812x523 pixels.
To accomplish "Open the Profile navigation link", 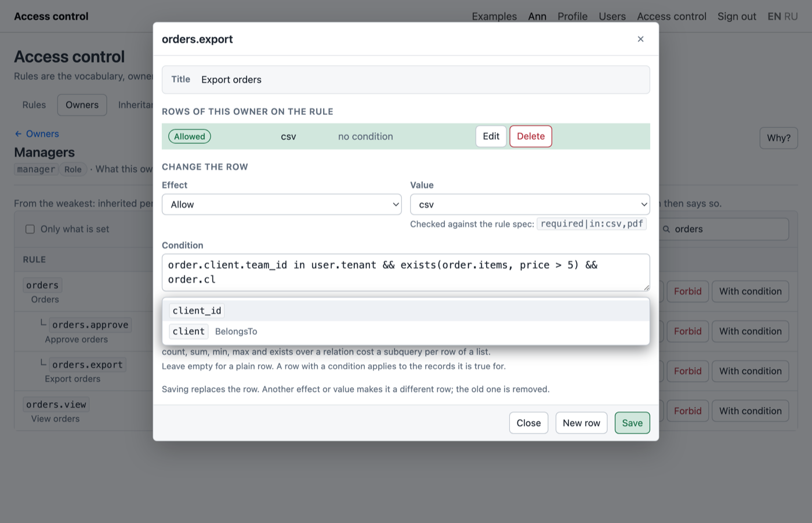I will tap(572, 16).
